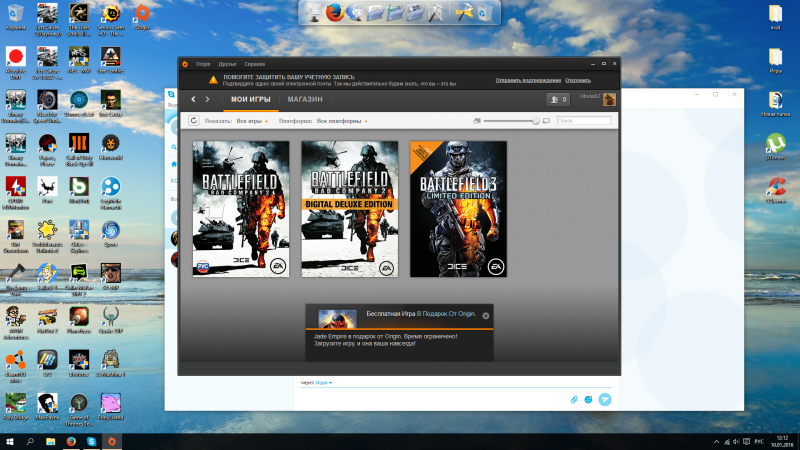Open the Fallout 4 desktop shortcut
800x450 pixels.
pyautogui.click(x=47, y=277)
